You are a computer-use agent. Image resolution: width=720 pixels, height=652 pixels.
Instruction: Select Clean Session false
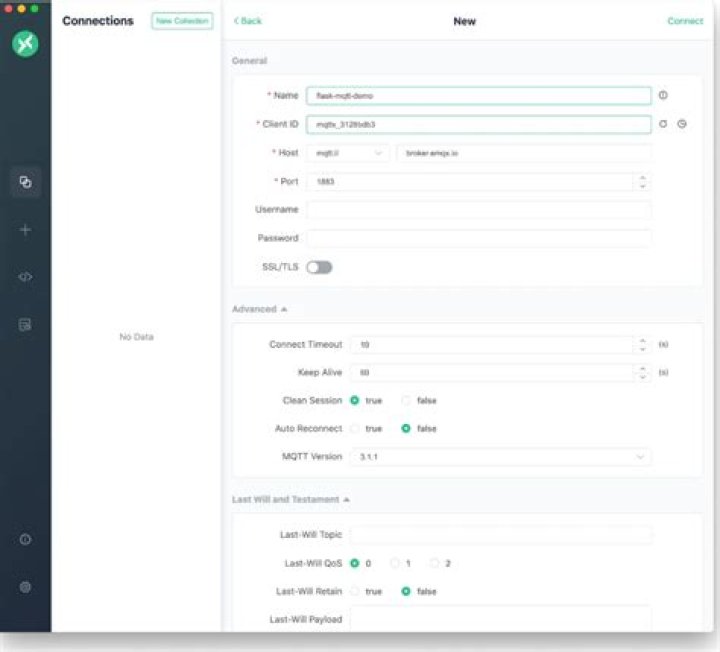coord(406,400)
